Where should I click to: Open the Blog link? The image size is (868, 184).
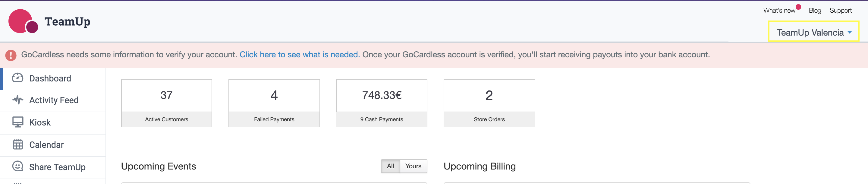pos(814,11)
